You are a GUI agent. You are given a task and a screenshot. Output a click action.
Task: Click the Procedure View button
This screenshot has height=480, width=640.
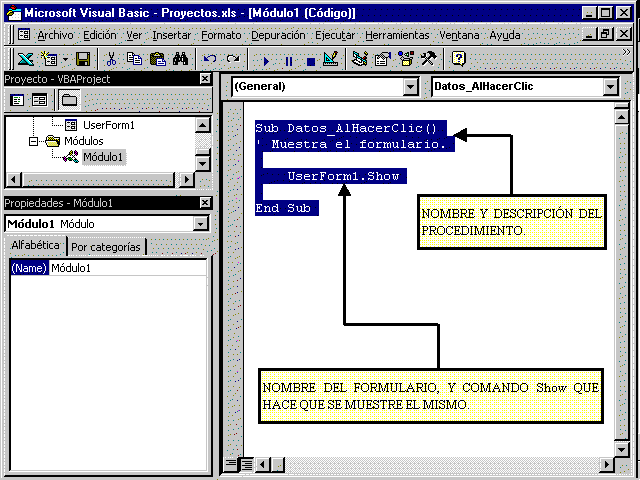(x=231, y=464)
